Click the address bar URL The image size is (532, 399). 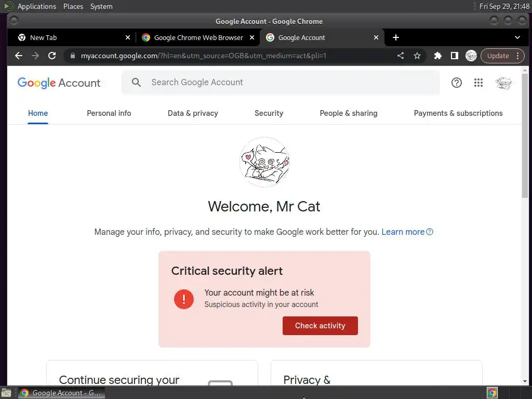point(204,56)
